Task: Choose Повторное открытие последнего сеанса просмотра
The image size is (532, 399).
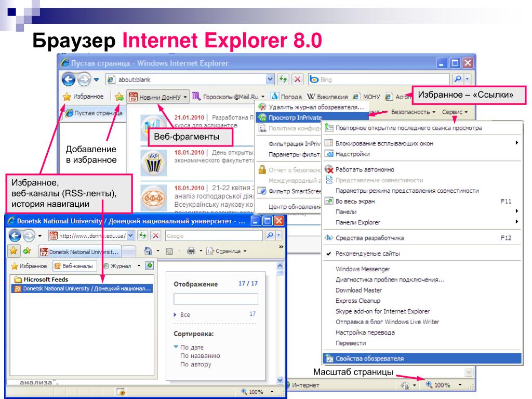Action: point(421,128)
